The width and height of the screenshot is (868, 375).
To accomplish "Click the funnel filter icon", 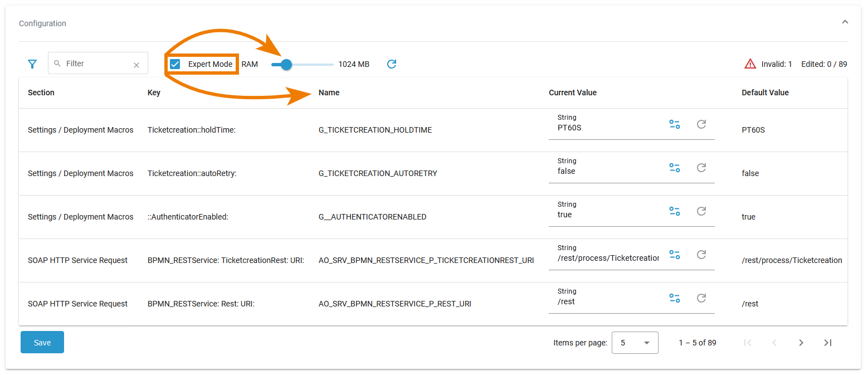I will click(x=32, y=64).
